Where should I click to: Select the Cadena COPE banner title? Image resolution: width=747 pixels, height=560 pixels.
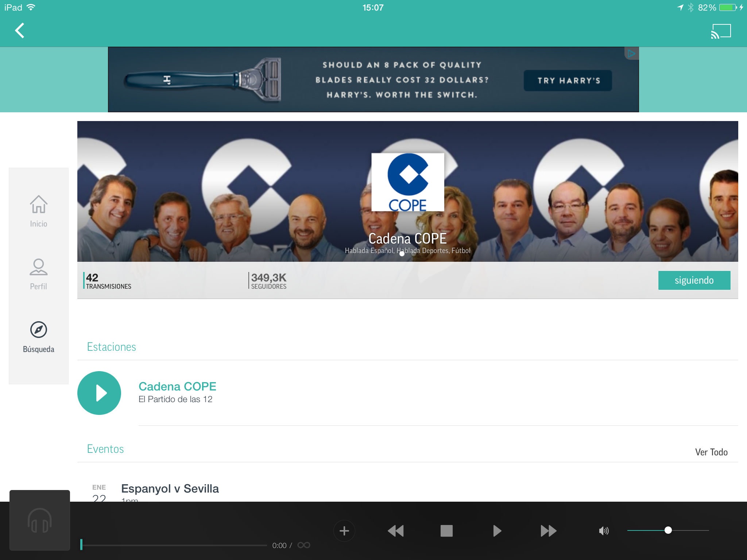click(407, 238)
